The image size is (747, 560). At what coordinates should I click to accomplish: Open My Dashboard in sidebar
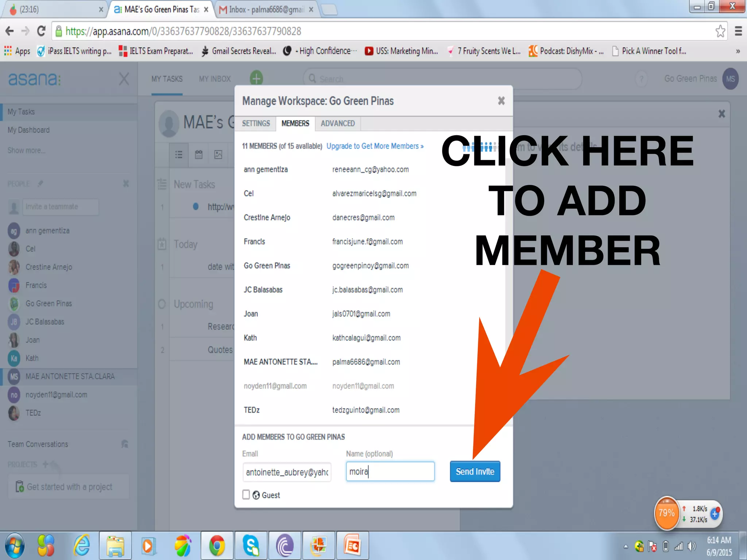[28, 130]
